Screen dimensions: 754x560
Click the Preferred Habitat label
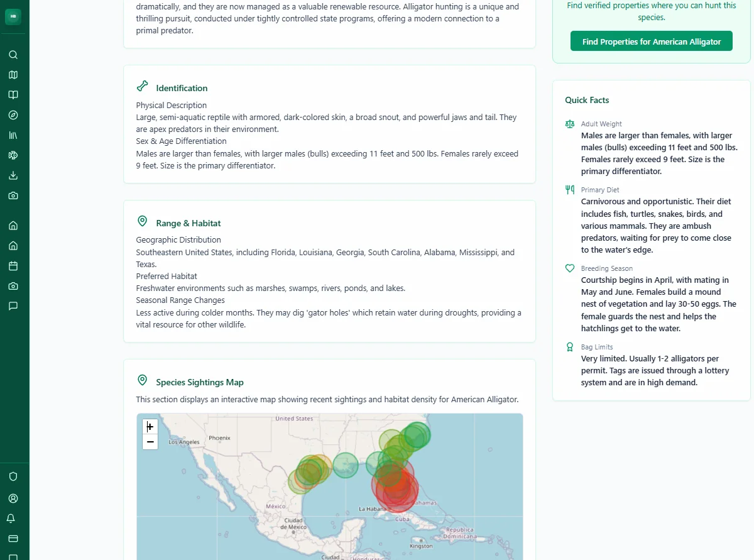167,276
